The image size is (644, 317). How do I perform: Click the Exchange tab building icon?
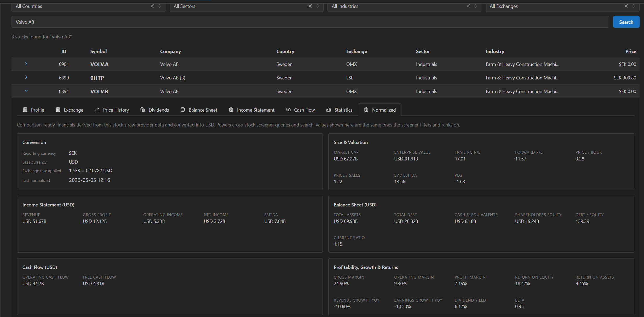click(58, 110)
